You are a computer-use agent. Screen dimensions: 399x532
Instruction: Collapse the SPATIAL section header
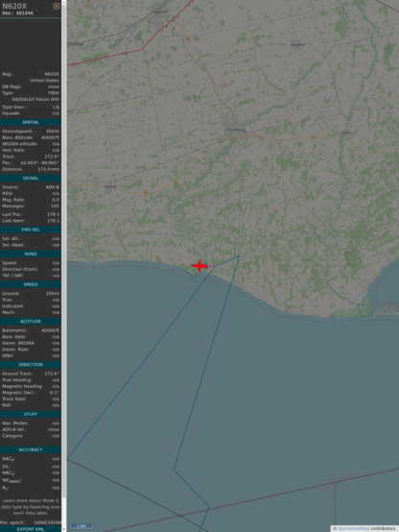tap(31, 122)
